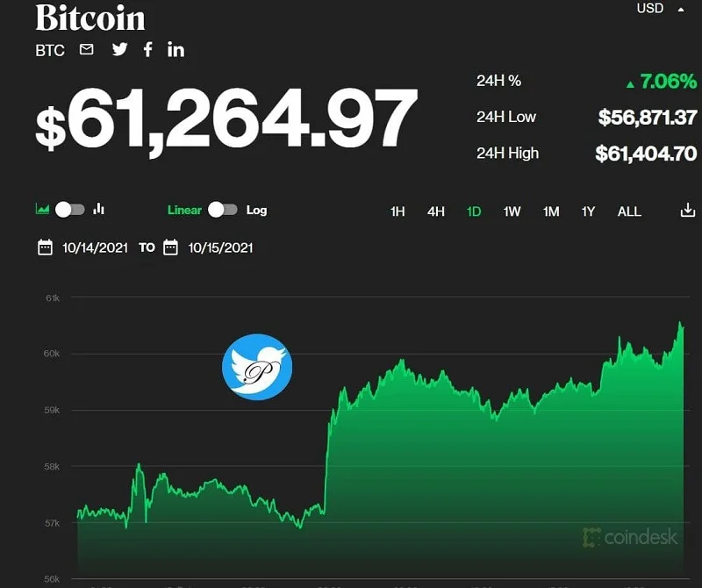Select the 1H time range

tap(398, 212)
